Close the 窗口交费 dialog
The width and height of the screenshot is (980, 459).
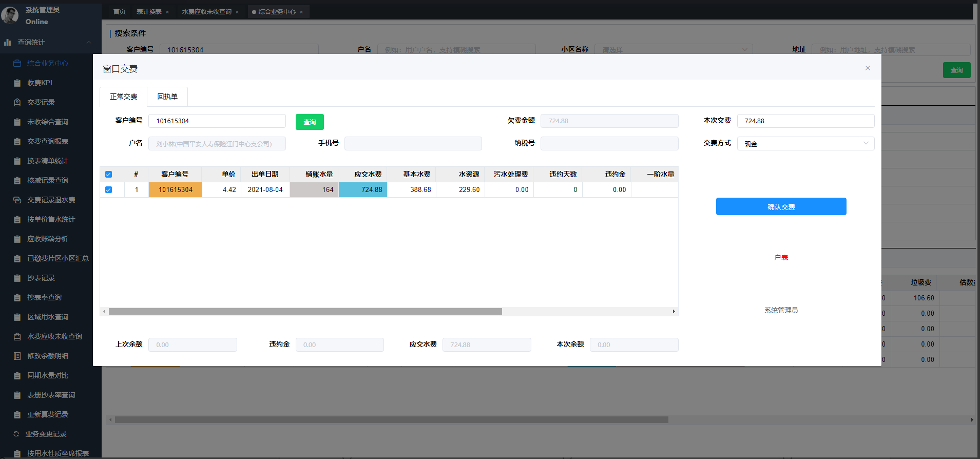868,68
